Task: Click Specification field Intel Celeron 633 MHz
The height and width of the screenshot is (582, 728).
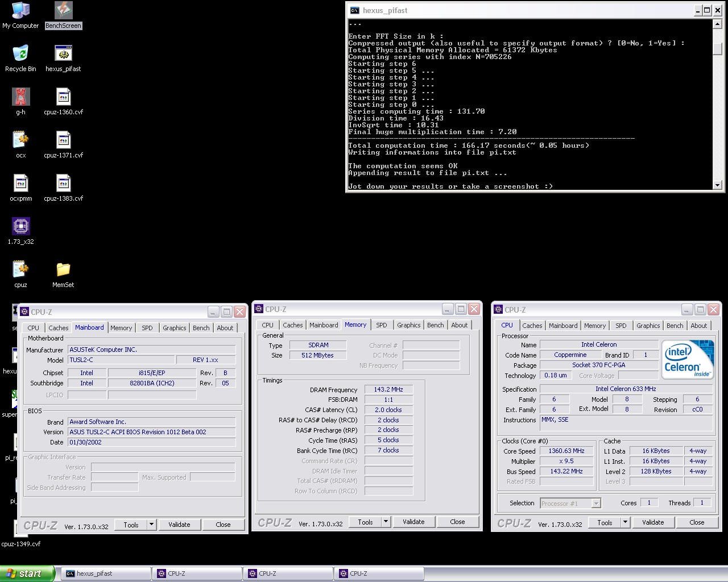Action: tap(626, 389)
